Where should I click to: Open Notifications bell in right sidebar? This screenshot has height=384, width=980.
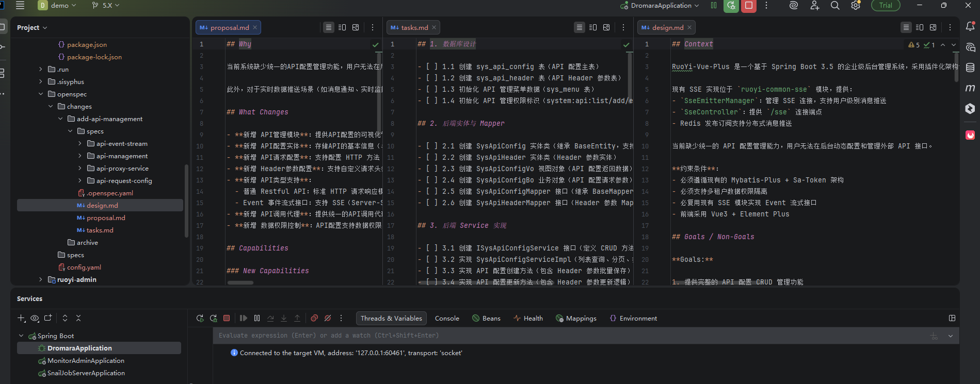[x=970, y=26]
